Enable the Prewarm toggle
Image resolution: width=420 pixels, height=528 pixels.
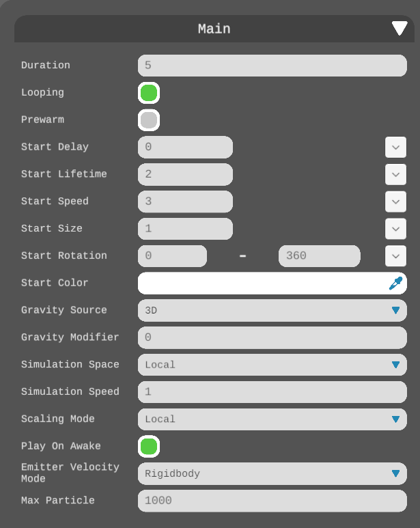tap(149, 120)
